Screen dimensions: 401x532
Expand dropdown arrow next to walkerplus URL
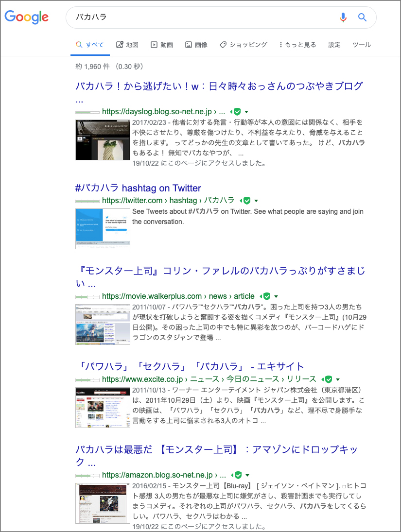(276, 296)
